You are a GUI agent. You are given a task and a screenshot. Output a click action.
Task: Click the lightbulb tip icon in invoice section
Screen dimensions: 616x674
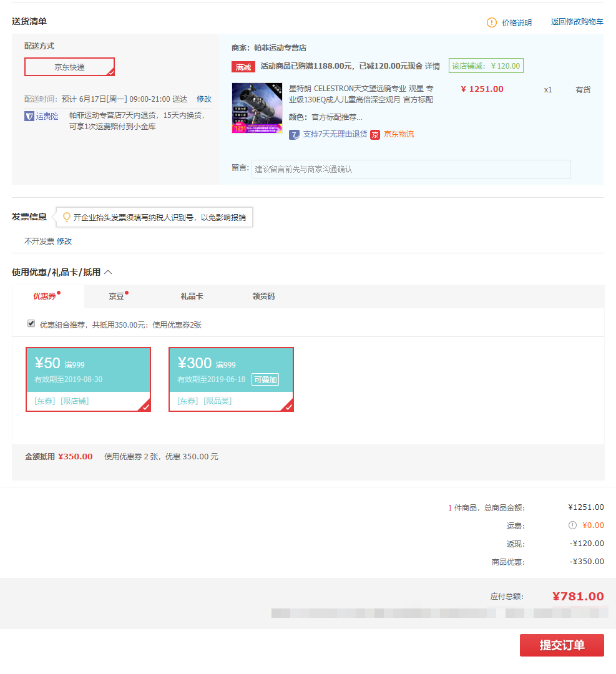66,217
